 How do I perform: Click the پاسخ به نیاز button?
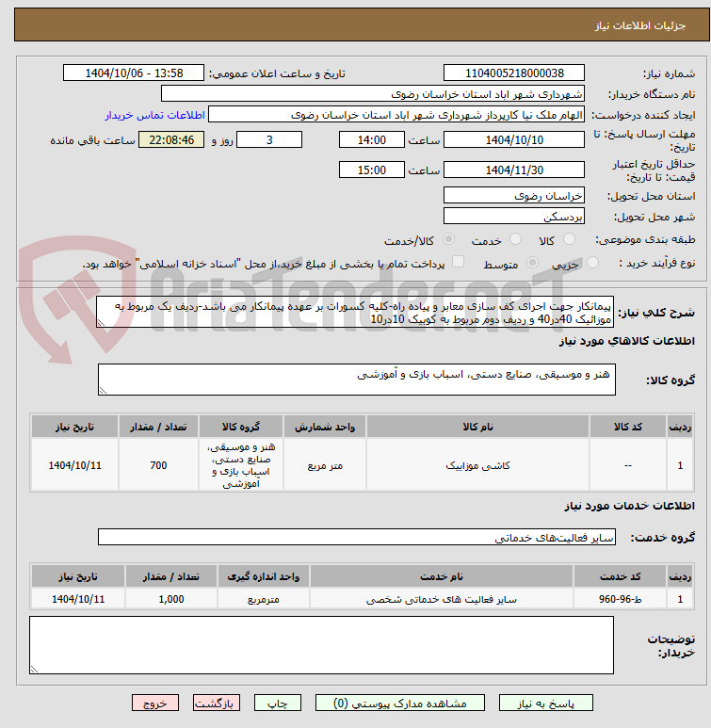tap(545, 703)
